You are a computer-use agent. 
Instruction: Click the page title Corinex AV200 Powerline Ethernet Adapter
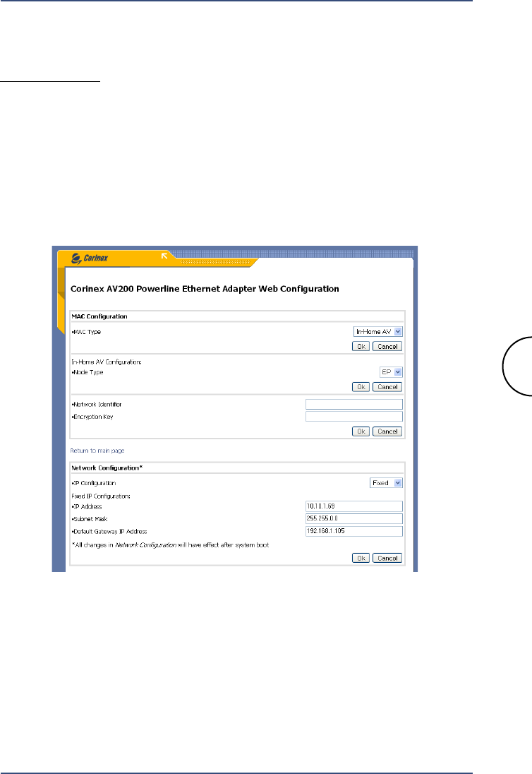point(205,289)
